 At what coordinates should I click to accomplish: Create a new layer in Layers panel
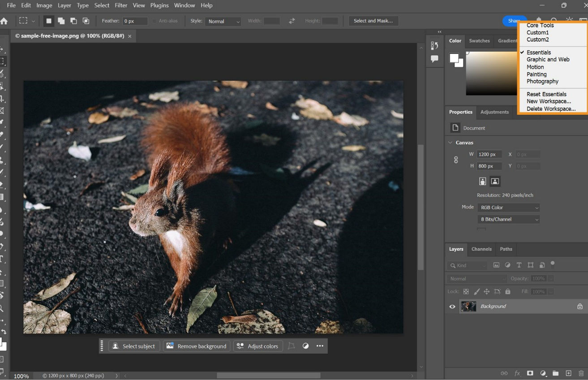[x=569, y=373]
